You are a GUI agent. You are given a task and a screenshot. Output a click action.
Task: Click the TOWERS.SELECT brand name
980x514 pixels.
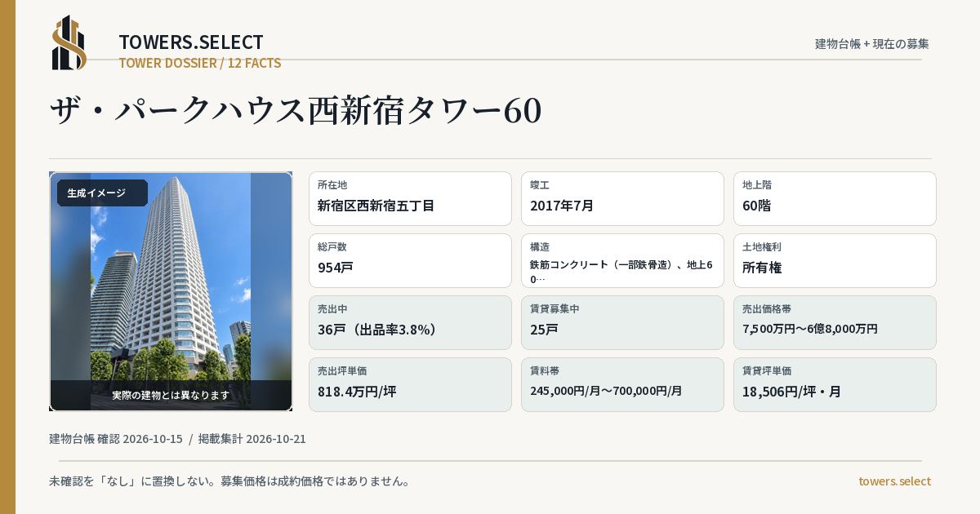pos(191,42)
